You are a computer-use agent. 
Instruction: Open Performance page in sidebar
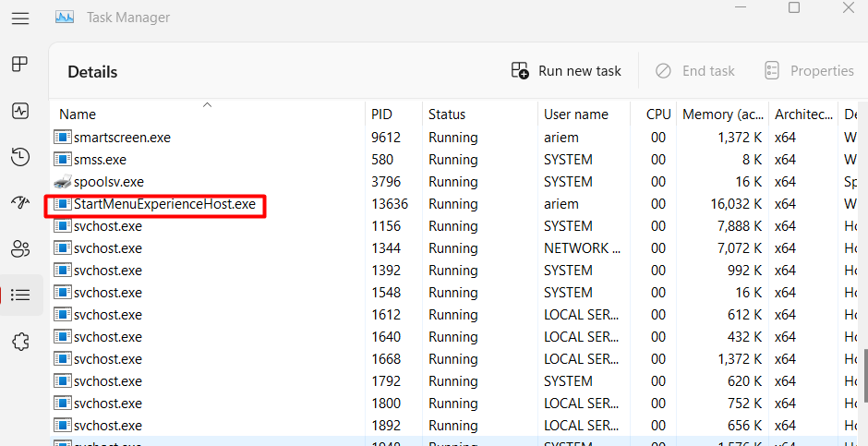[x=20, y=111]
